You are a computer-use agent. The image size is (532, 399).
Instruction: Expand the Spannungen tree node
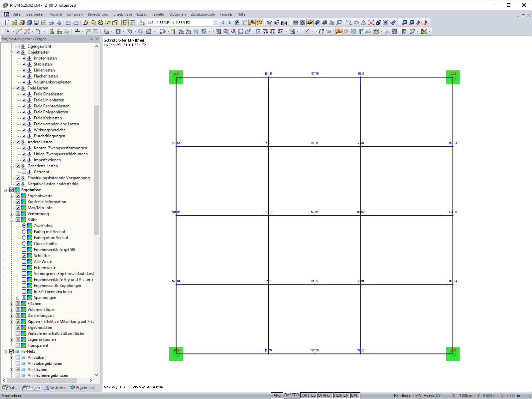(x=18, y=298)
